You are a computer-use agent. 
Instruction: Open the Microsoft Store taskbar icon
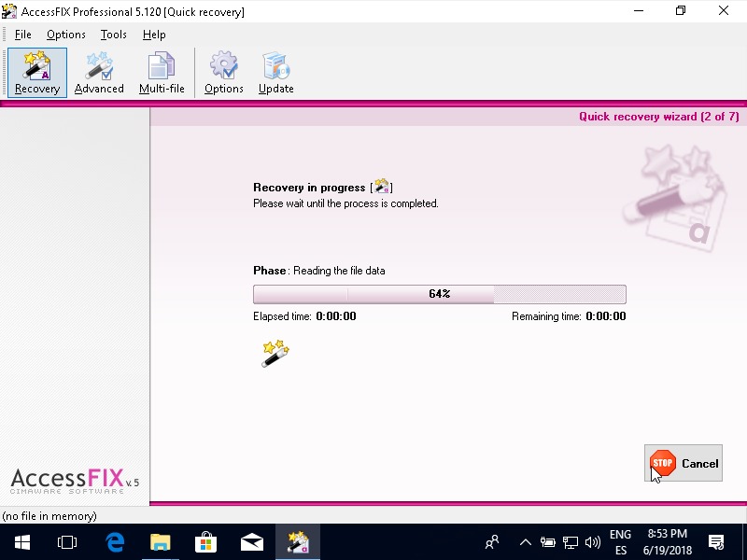(206, 541)
